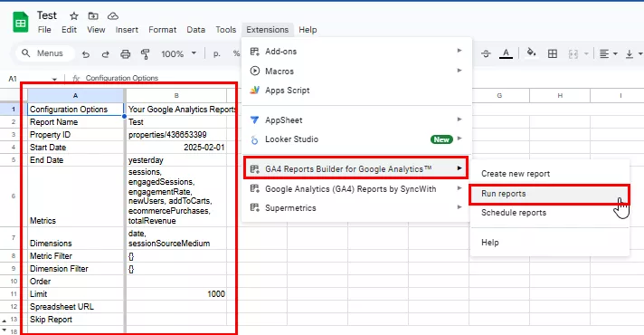Open the Format menu
644x335 pixels.
[163, 30]
